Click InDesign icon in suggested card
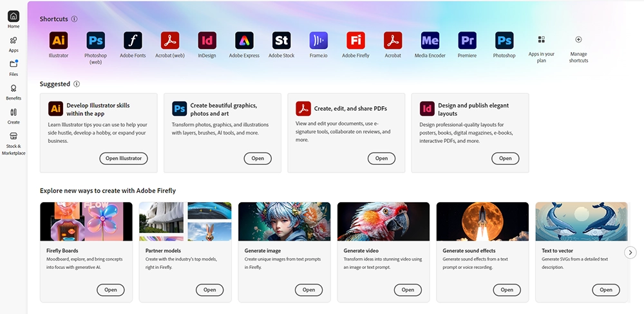 427,109
